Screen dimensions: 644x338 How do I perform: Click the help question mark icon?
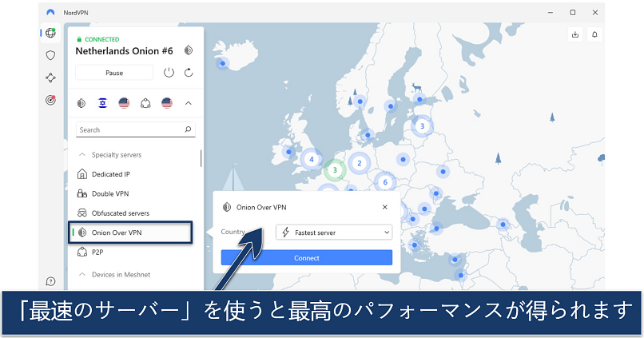pyautogui.click(x=51, y=281)
